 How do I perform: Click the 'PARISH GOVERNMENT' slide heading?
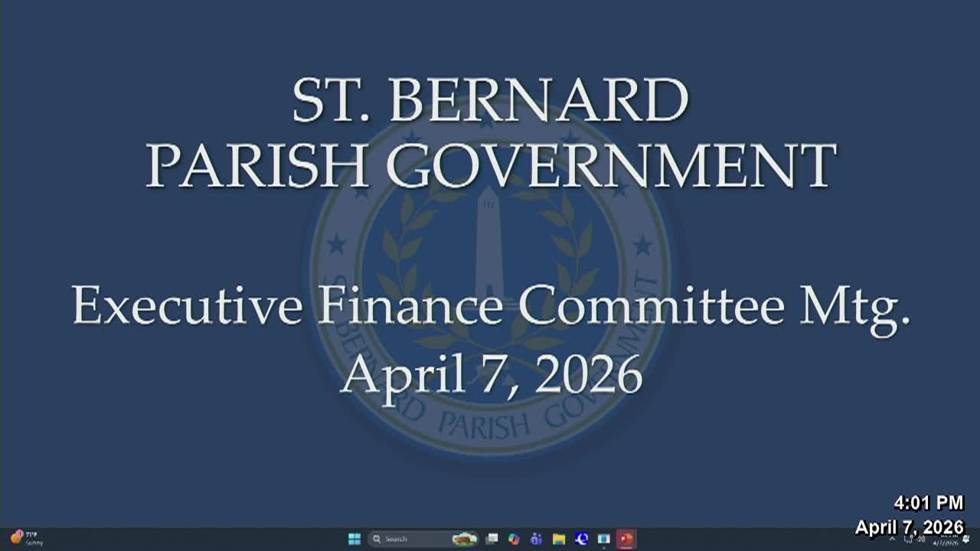point(491,165)
